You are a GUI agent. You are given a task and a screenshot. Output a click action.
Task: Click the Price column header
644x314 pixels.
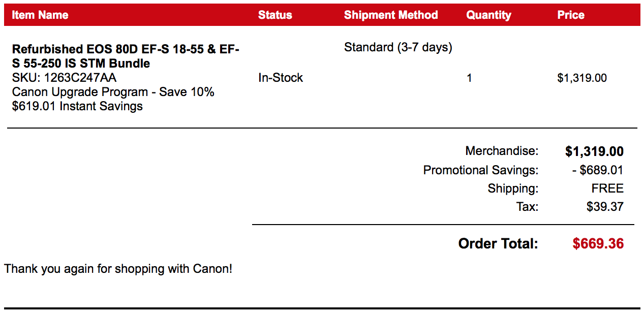click(x=571, y=15)
